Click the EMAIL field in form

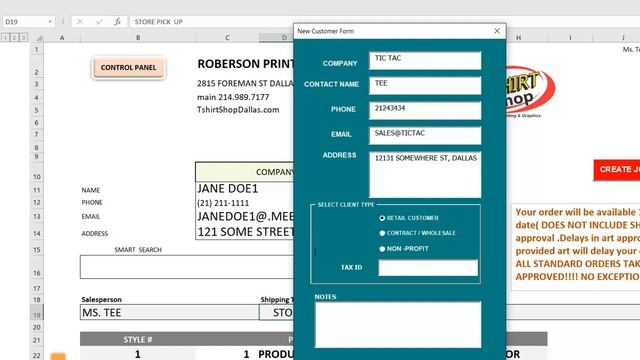pyautogui.click(x=425, y=136)
